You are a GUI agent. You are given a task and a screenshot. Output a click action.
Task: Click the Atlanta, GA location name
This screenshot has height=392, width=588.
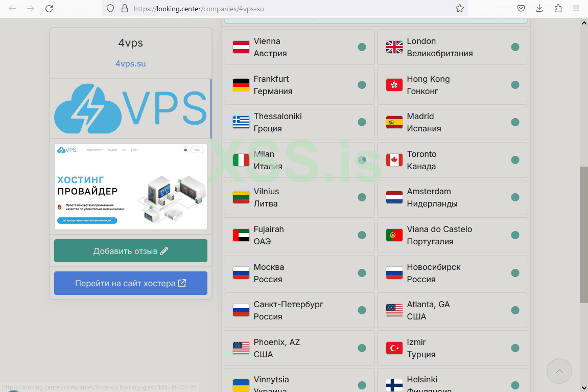click(x=428, y=304)
